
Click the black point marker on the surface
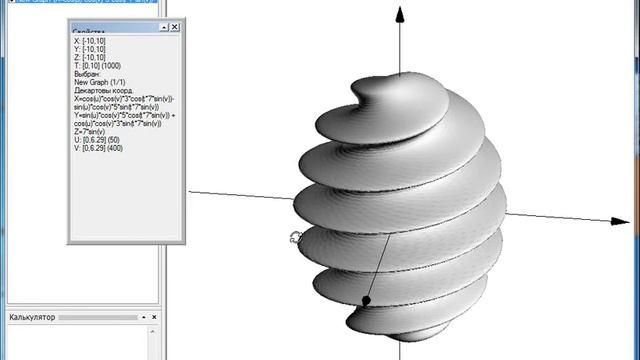click(x=366, y=301)
